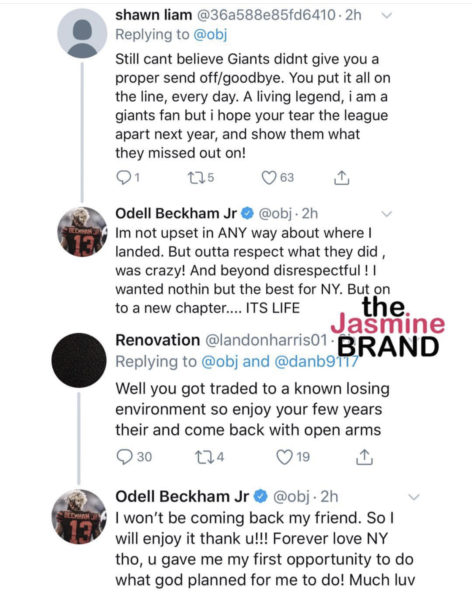Like shawn liam's tweet with 63 likes
This screenshot has width=472, height=600.
click(x=278, y=178)
